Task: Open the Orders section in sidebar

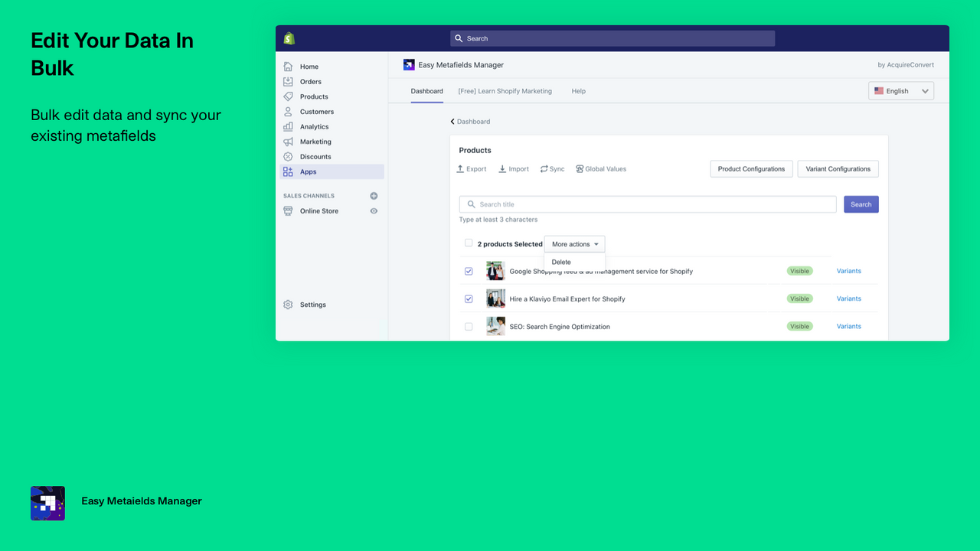Action: pyautogui.click(x=310, y=81)
